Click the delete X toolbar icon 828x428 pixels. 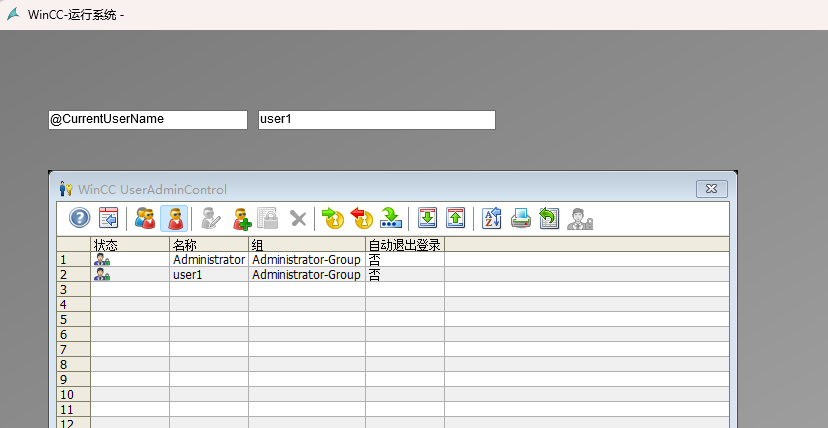tap(297, 218)
